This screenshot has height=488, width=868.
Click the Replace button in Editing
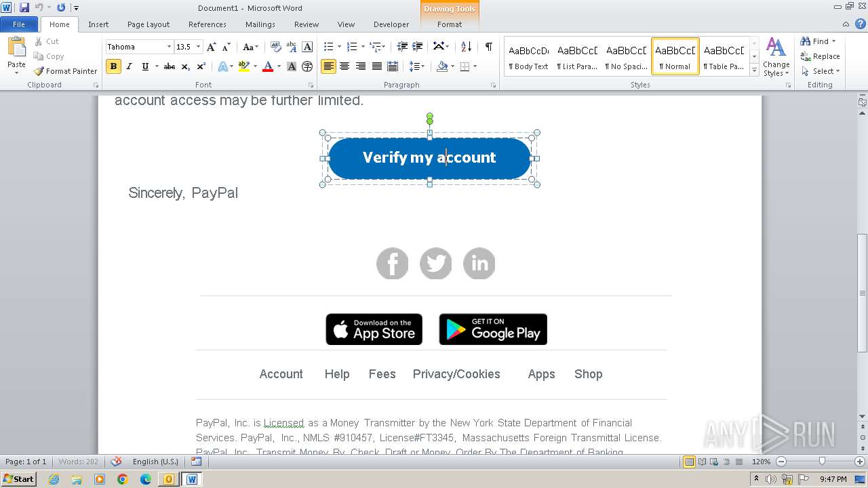coord(820,56)
